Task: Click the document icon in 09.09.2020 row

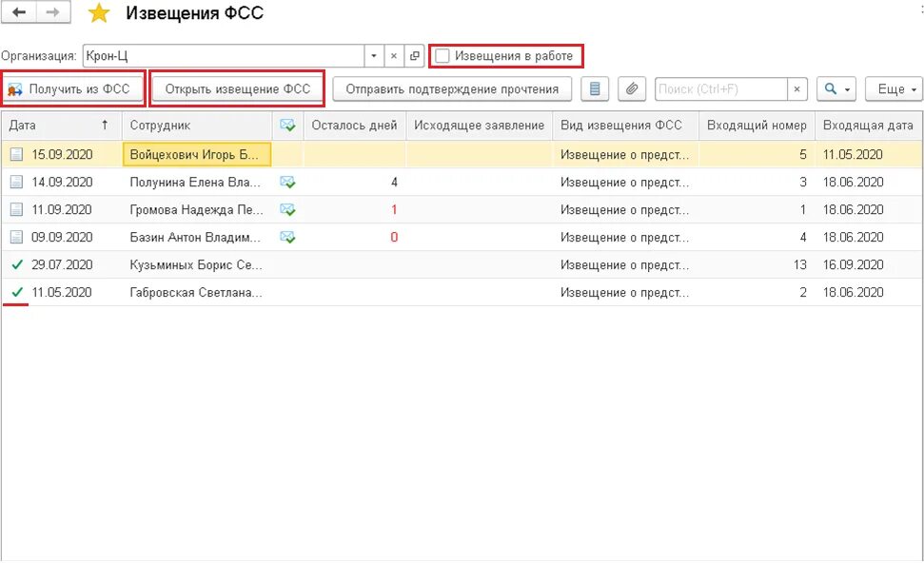Action: (16, 238)
